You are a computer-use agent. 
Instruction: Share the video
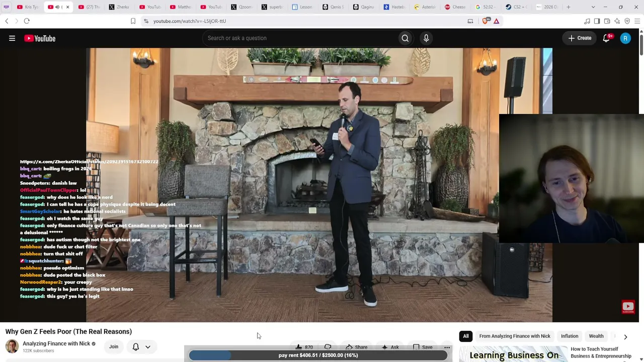coord(356,347)
